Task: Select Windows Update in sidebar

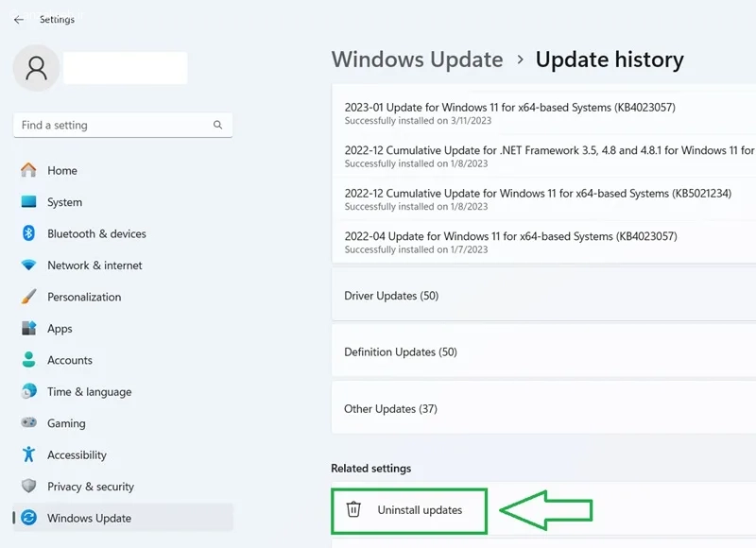Action: [123, 518]
